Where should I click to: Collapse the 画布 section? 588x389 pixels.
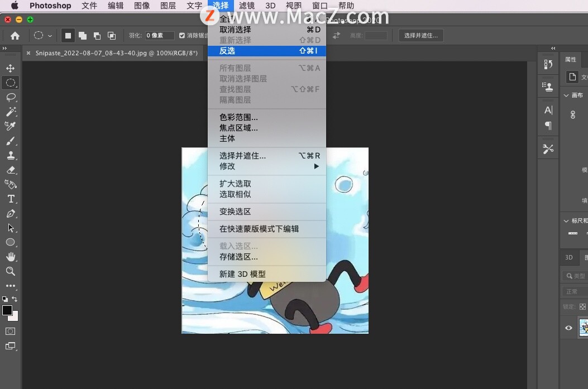[566, 95]
